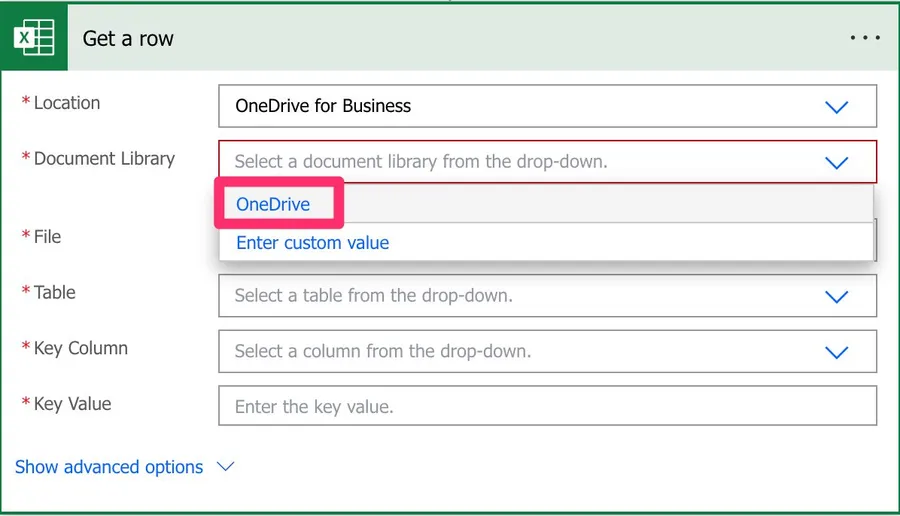Click the File field label
The image size is (900, 516).
coord(47,237)
